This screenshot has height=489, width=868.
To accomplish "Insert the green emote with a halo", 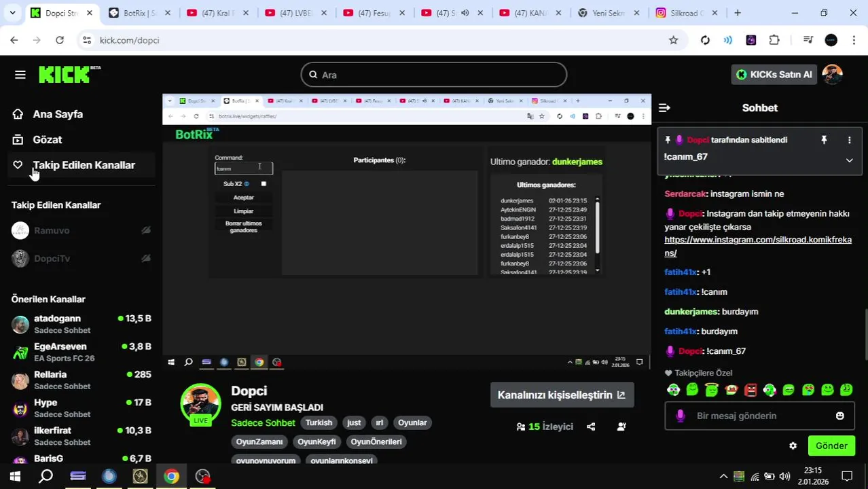I will click(711, 390).
